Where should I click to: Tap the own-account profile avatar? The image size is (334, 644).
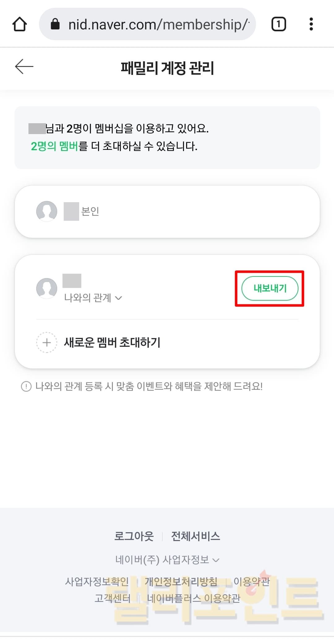[x=47, y=211]
